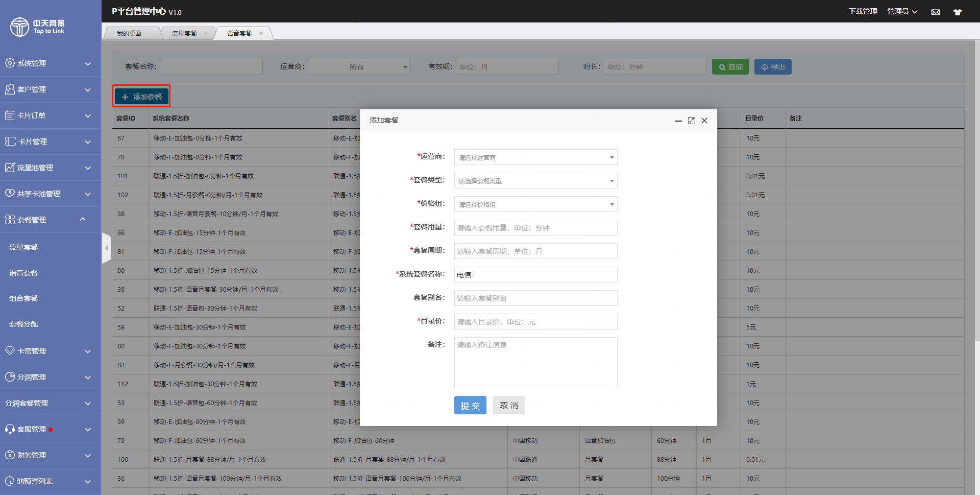This screenshot has height=495, width=980.
Task: Focus the 时长 filter field
Action: (x=656, y=67)
